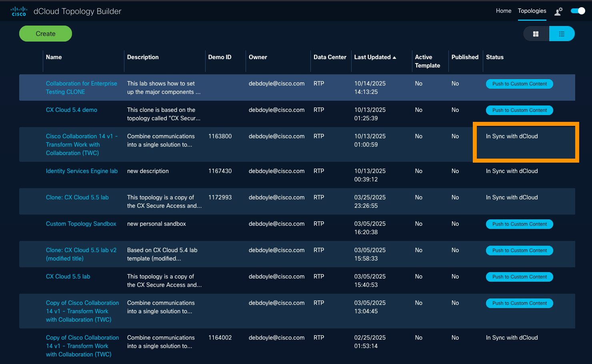Select the Topologies tab

tap(532, 11)
